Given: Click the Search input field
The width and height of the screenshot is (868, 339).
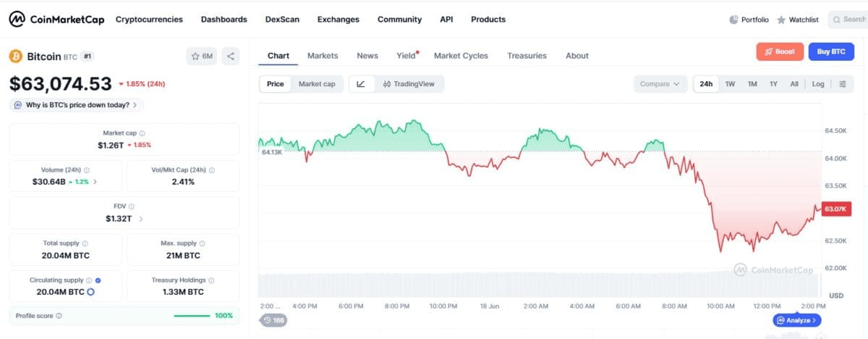Looking at the screenshot, I should (x=847, y=20).
